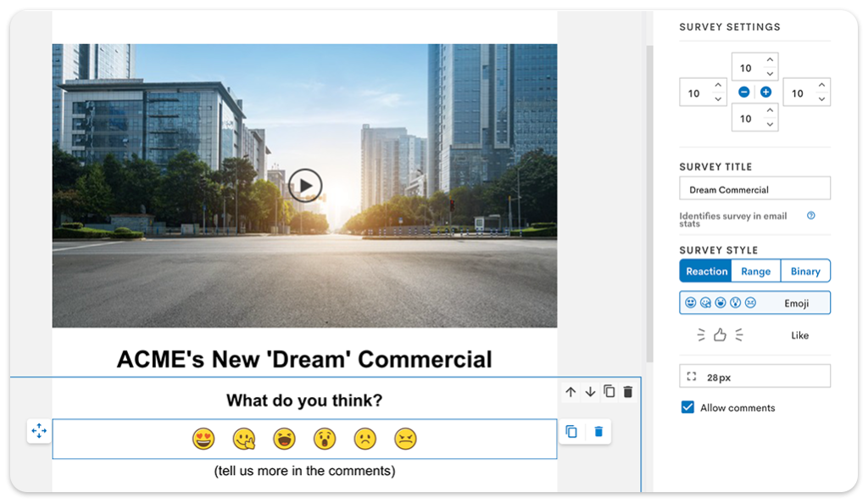The width and height of the screenshot is (868, 504).
Task: Switch to the Binary survey style
Action: pos(805,271)
